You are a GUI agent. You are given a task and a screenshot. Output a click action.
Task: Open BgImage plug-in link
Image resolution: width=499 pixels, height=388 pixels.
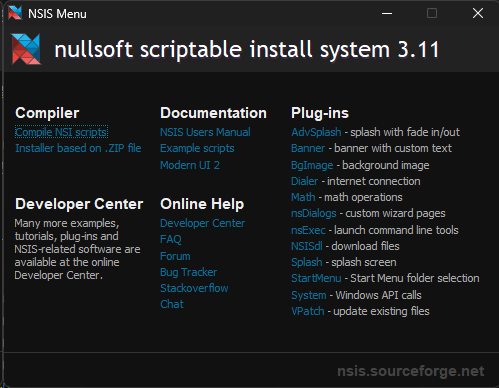312,165
